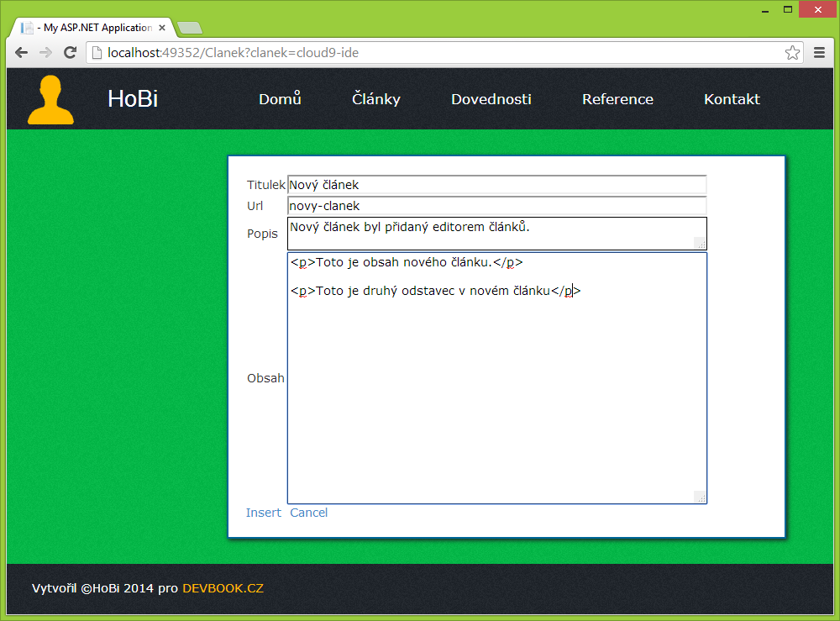Screen dimensions: 840x621
Task: Click the browser back arrow
Action: point(21,51)
